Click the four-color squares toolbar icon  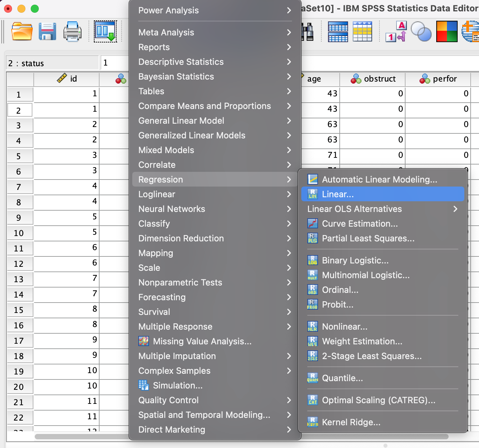coord(447,32)
